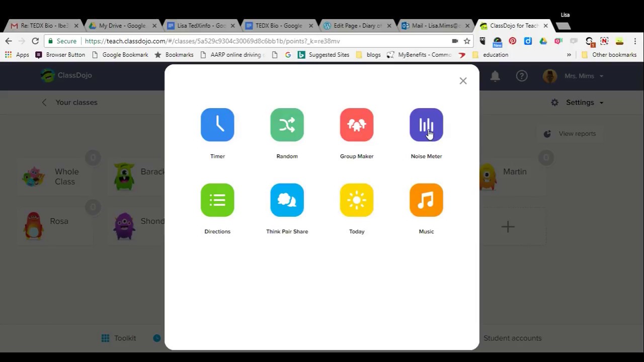Click the Google Drive extension icon
The image size is (644, 362).
coord(543,41)
